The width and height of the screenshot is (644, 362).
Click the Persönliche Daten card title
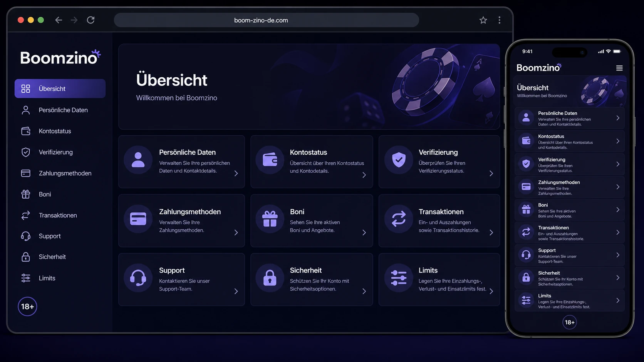[187, 152]
